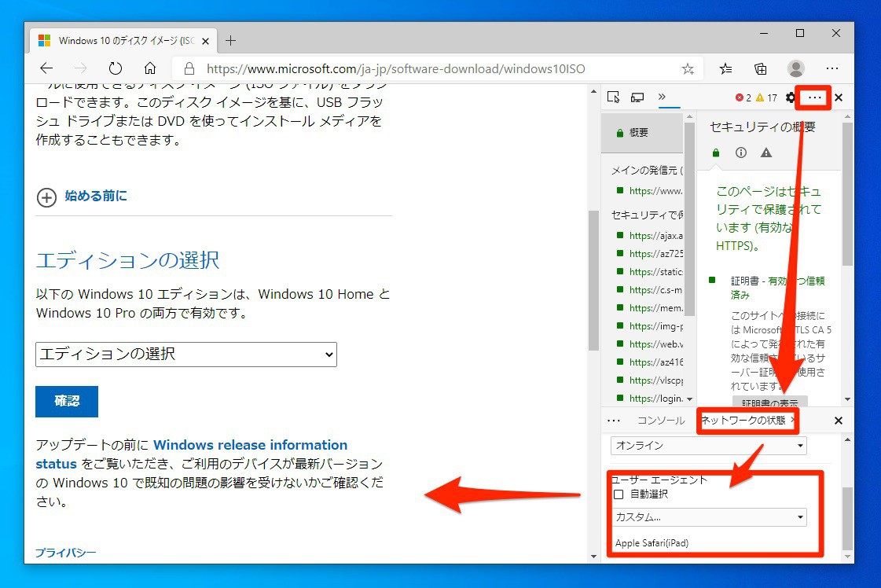
Task: Open DevTools settings gear
Action: [x=790, y=97]
